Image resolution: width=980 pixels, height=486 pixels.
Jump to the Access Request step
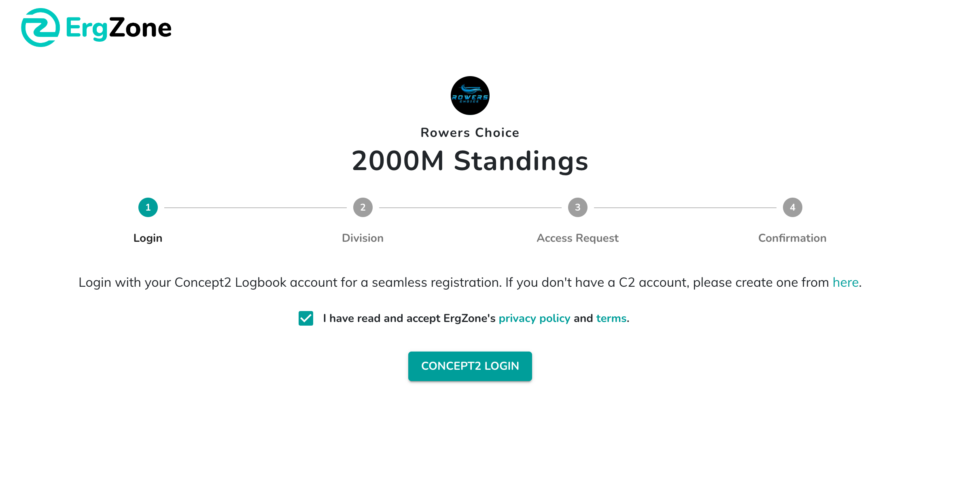click(x=577, y=238)
